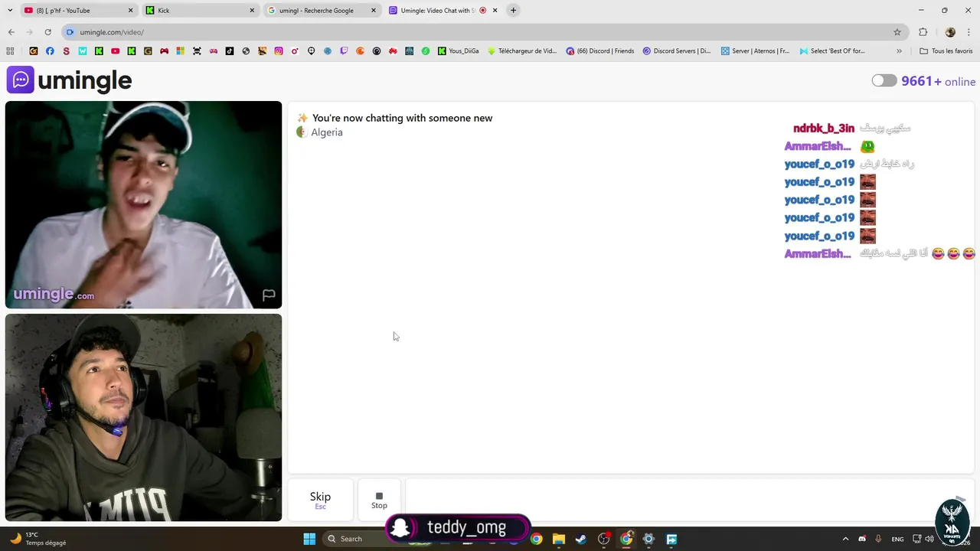Open the Discord Servers bookmark
Viewport: 980px width, 551px height.
tap(677, 51)
